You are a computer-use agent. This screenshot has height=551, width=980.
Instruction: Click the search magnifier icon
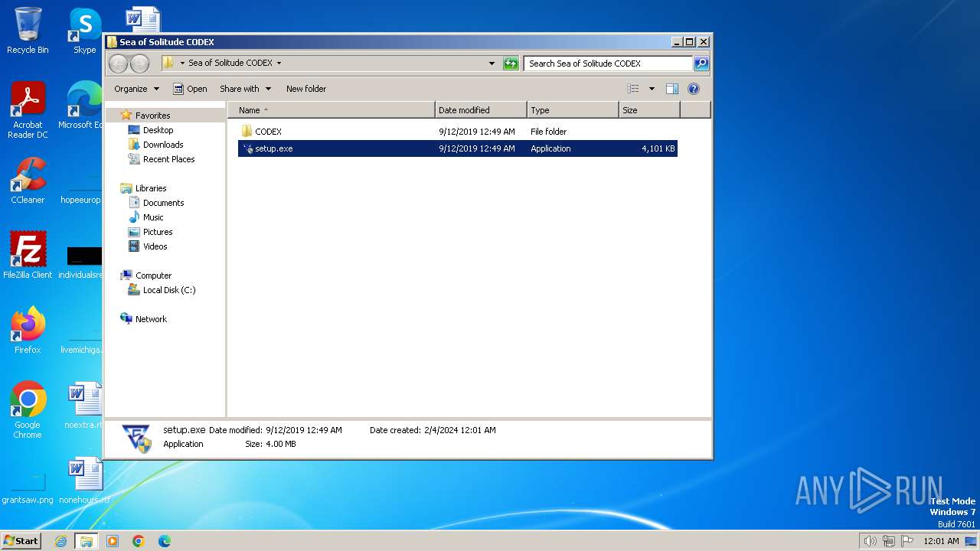pos(701,64)
